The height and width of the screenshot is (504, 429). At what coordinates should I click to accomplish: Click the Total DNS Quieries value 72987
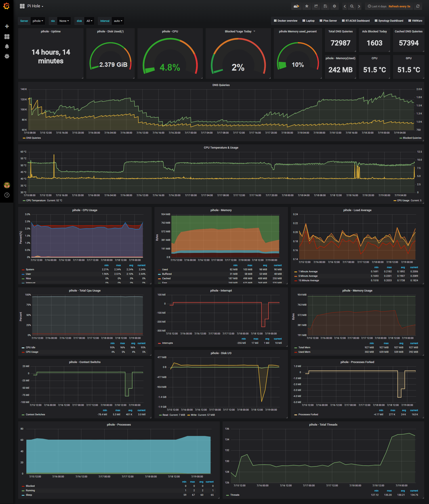pos(340,43)
